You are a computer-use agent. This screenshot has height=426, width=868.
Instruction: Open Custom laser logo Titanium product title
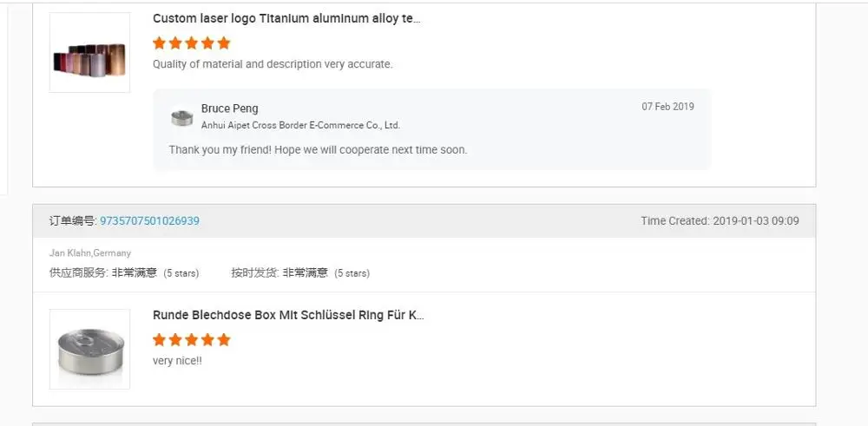click(286, 18)
